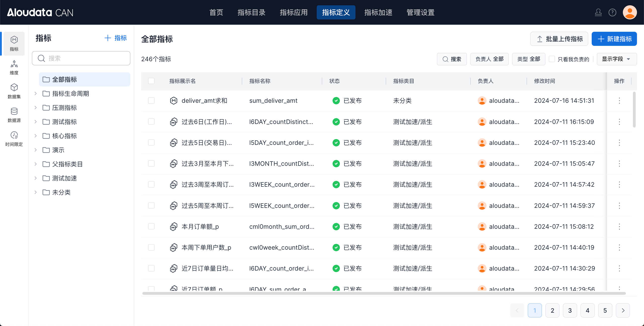Open the user avatar in top bar
Image resolution: width=644 pixels, height=326 pixels.
(630, 12)
